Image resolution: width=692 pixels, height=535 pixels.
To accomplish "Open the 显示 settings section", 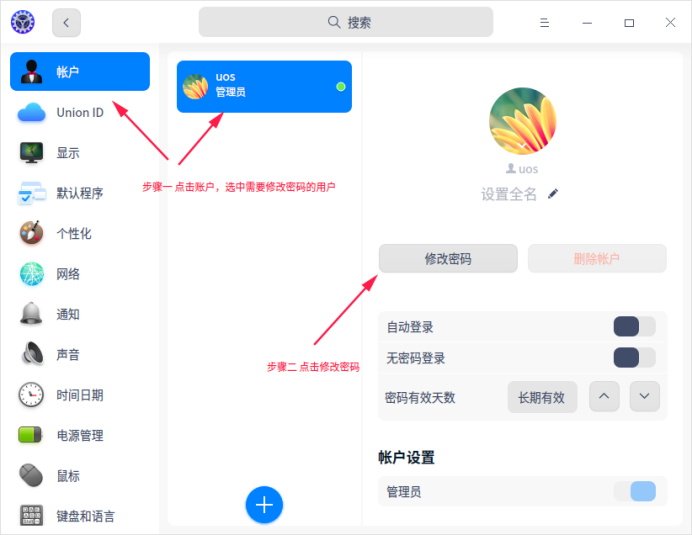I will [x=80, y=153].
